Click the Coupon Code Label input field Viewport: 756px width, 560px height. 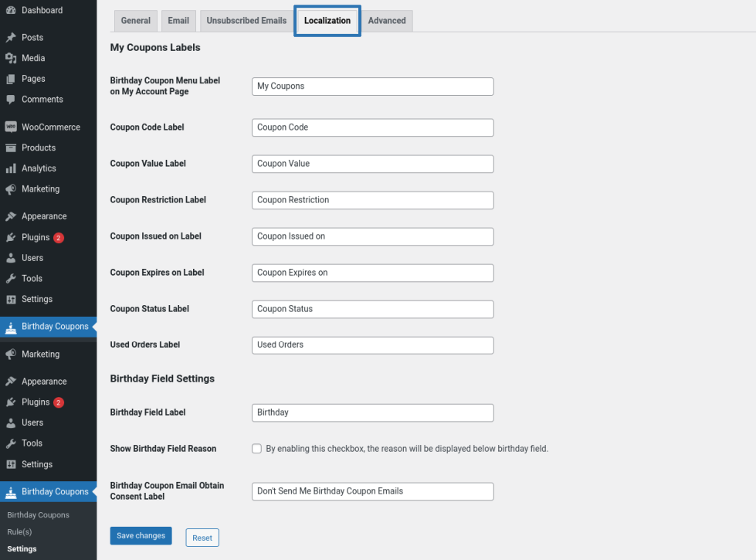point(372,127)
